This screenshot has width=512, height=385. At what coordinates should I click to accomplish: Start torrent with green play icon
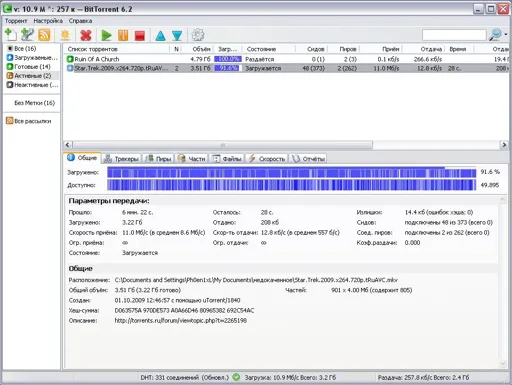(x=106, y=35)
